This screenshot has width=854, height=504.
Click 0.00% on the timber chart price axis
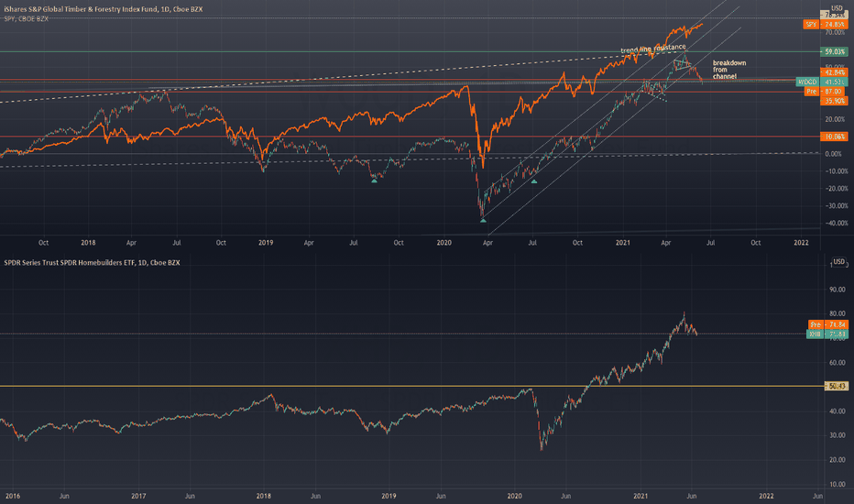tap(833, 154)
